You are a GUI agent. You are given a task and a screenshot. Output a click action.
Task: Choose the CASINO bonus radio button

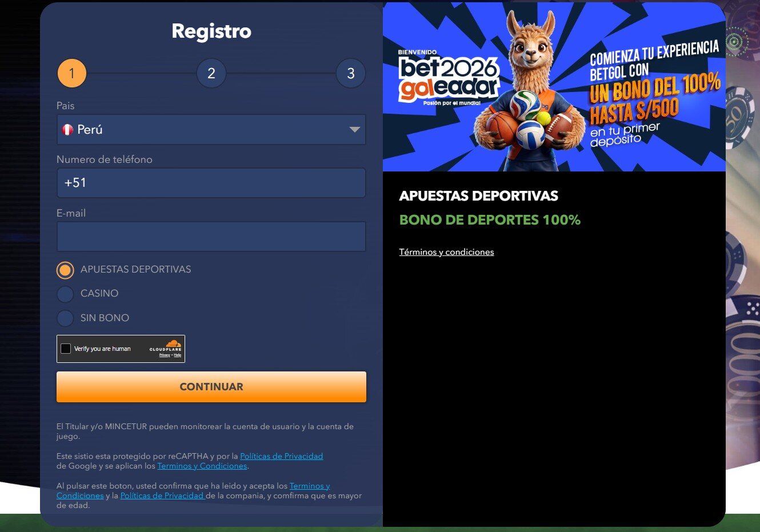pos(65,294)
